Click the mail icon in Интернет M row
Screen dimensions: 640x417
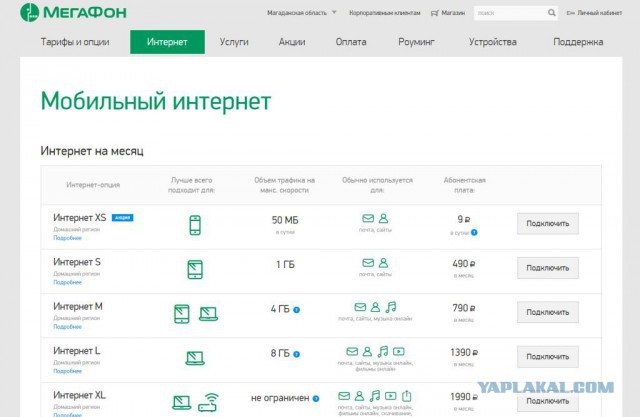point(360,307)
